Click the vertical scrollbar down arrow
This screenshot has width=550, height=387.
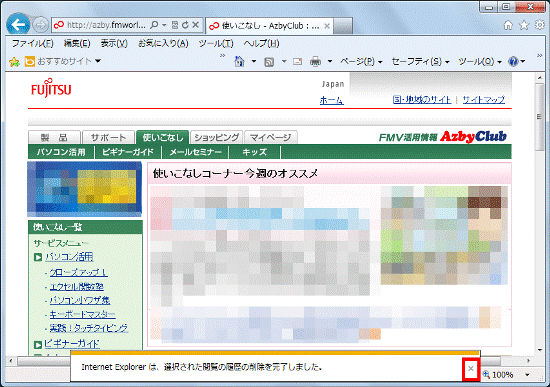tap(540, 350)
